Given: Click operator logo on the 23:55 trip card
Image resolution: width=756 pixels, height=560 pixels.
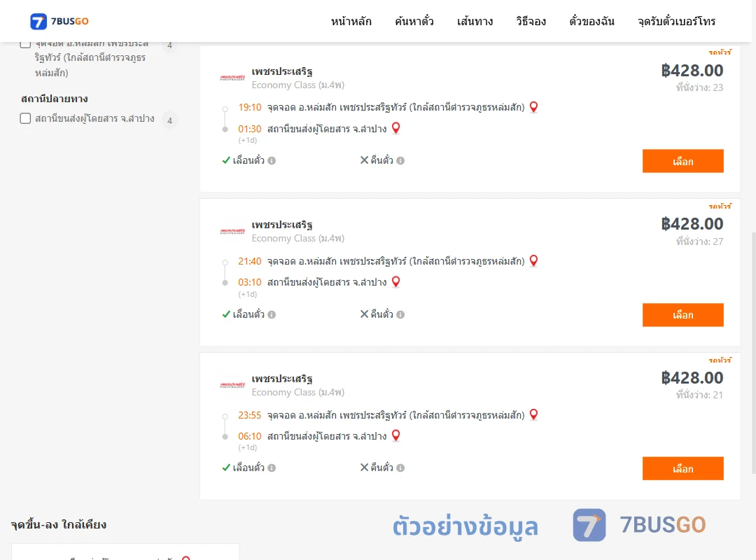Looking at the screenshot, I should tap(232, 385).
